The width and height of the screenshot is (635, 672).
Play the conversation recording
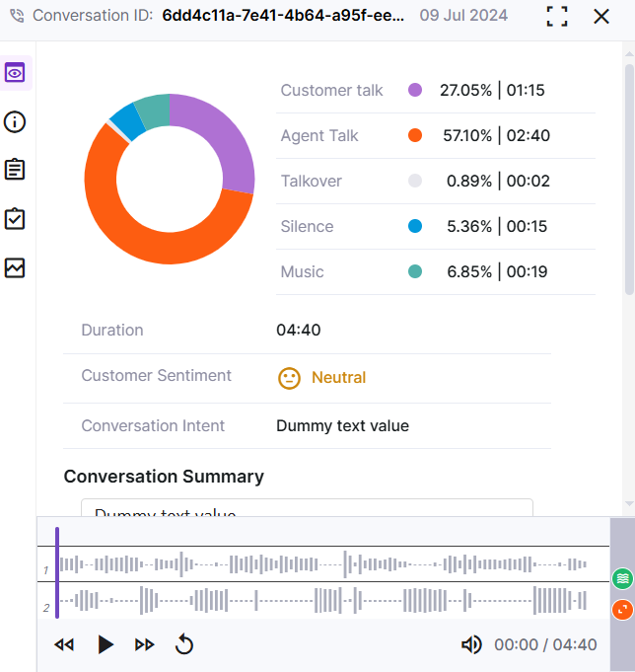pos(106,644)
